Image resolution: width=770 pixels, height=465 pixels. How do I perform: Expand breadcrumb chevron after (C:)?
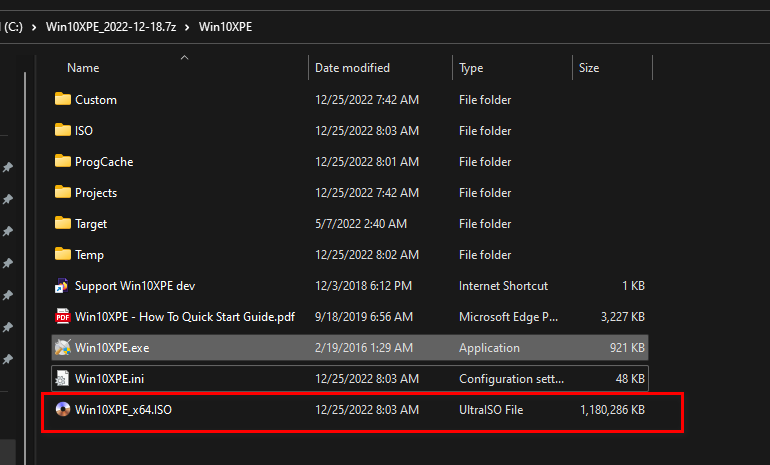[x=34, y=27]
